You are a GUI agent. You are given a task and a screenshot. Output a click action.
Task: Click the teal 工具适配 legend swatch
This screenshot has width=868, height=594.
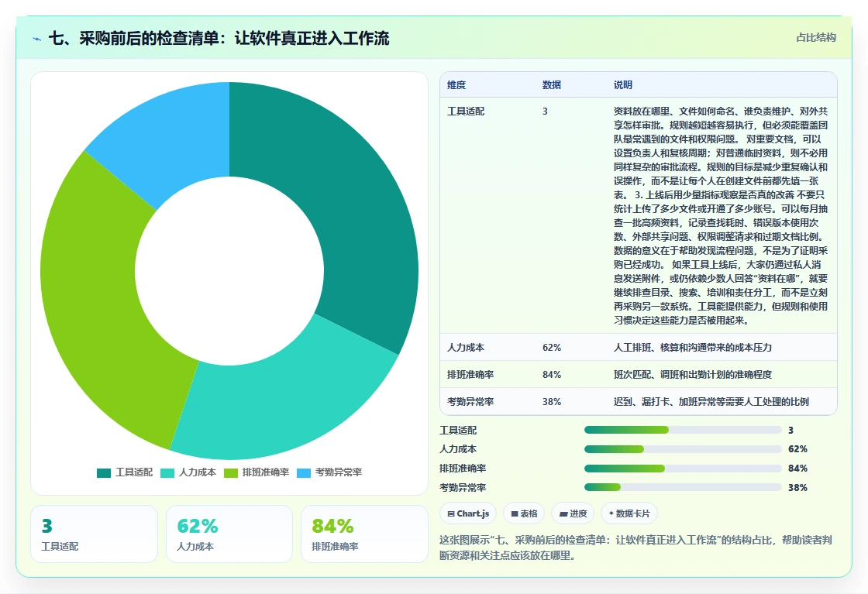tap(104, 473)
